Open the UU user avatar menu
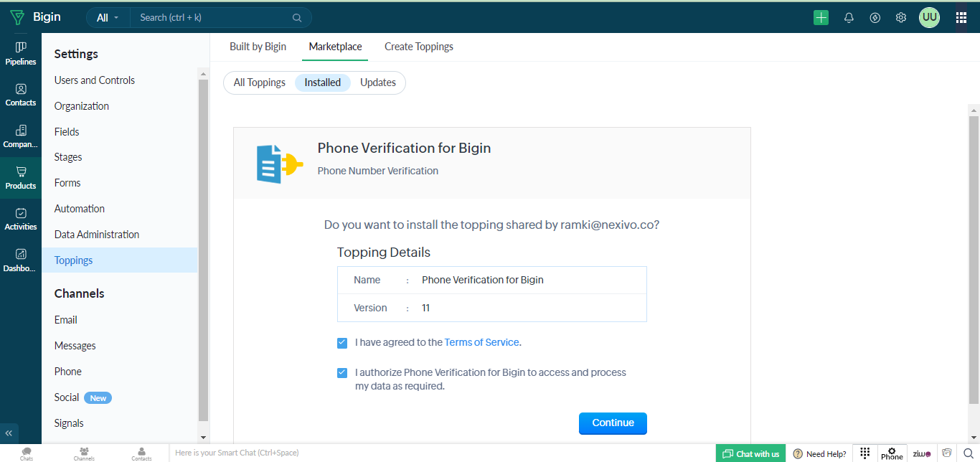 coord(929,17)
